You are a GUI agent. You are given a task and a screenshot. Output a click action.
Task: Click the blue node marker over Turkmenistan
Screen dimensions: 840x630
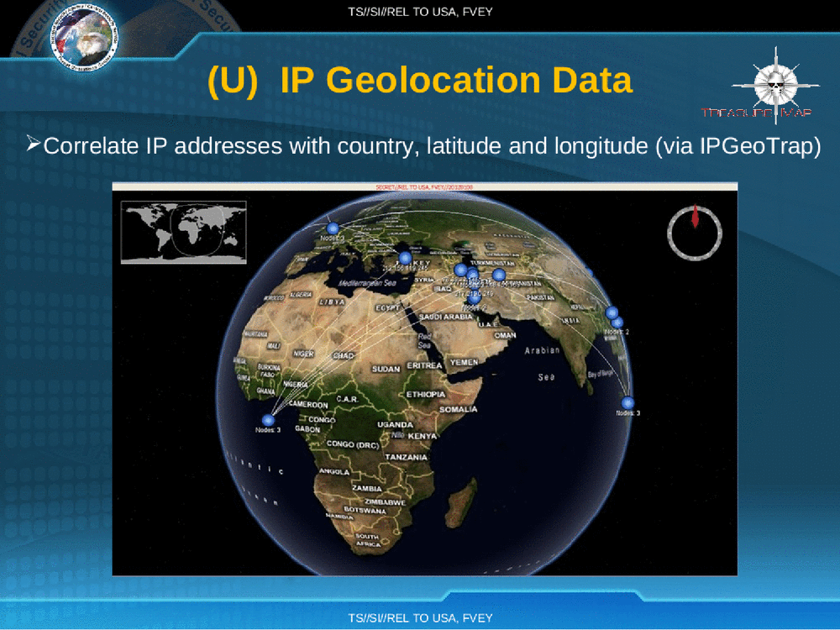[499, 275]
